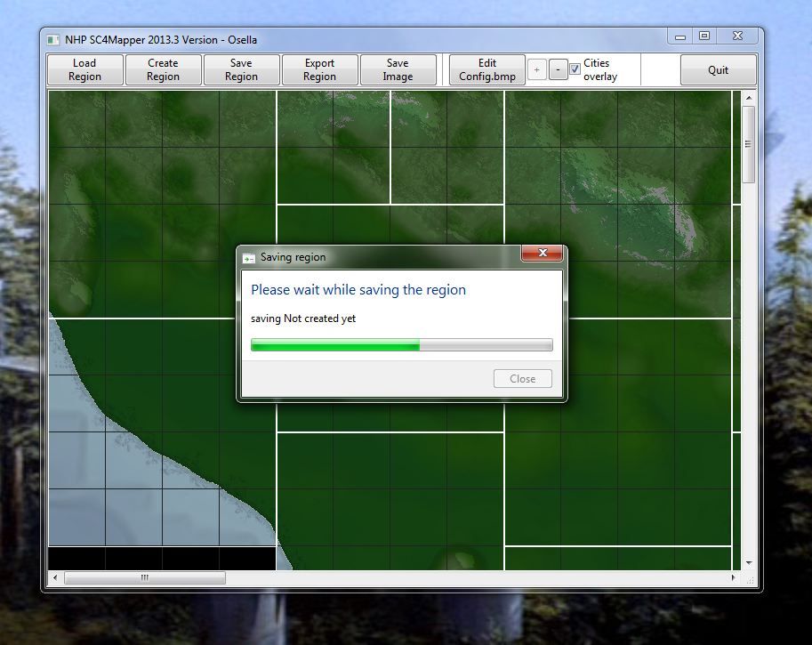Click Save Region in the toolbar
Viewport: 812px width, 645px height.
[x=241, y=69]
